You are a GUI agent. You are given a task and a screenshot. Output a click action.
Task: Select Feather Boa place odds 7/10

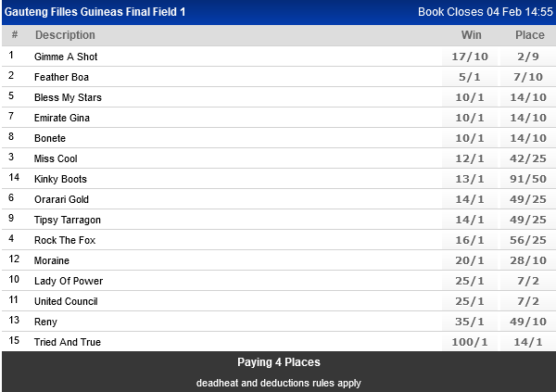coord(530,77)
